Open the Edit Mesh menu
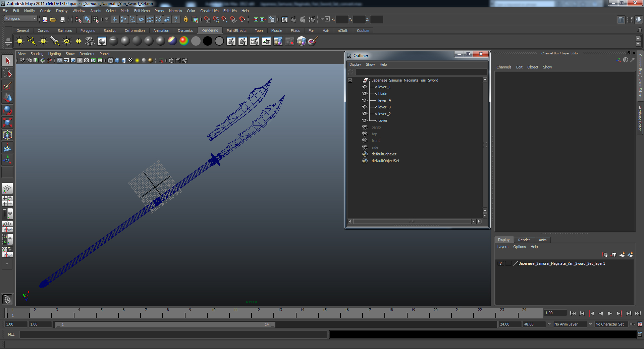 pyautogui.click(x=142, y=11)
